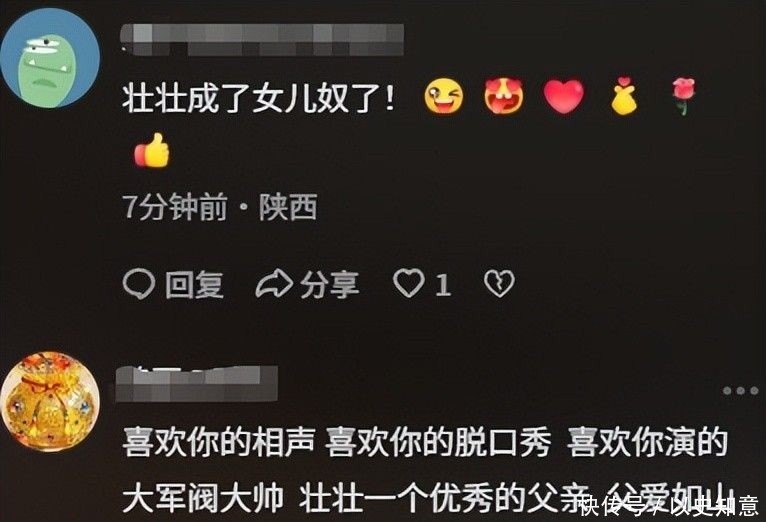This screenshot has height=522, width=766.
Task: Open the three dots more options menu
Action: click(741, 391)
